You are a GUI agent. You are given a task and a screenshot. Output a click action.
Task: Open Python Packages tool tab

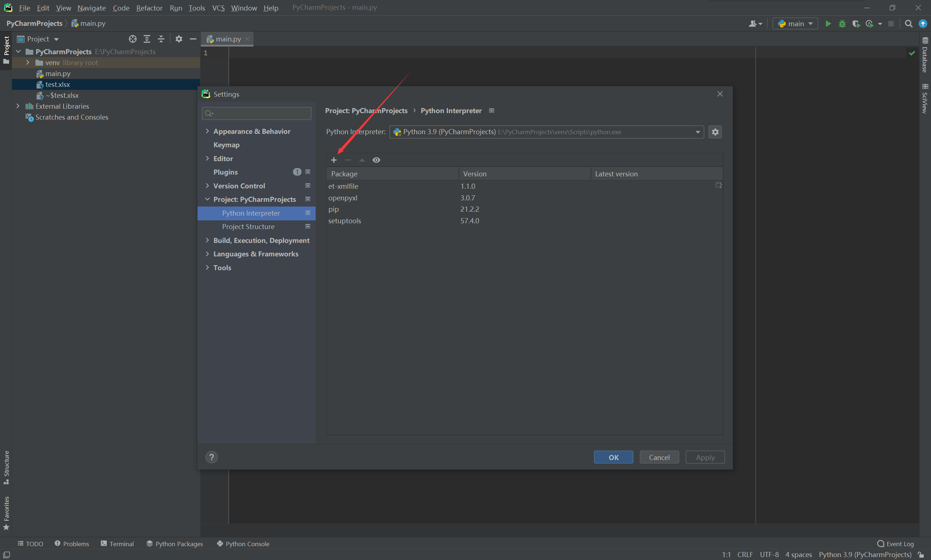click(x=175, y=544)
